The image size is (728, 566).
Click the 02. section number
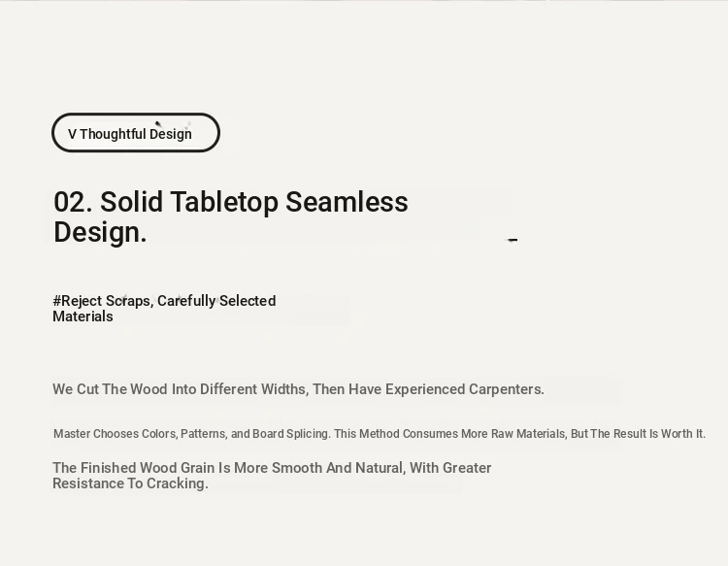click(x=73, y=202)
